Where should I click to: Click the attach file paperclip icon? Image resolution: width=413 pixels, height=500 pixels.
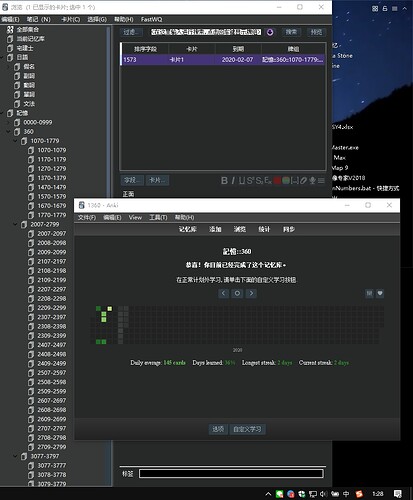coord(303,180)
